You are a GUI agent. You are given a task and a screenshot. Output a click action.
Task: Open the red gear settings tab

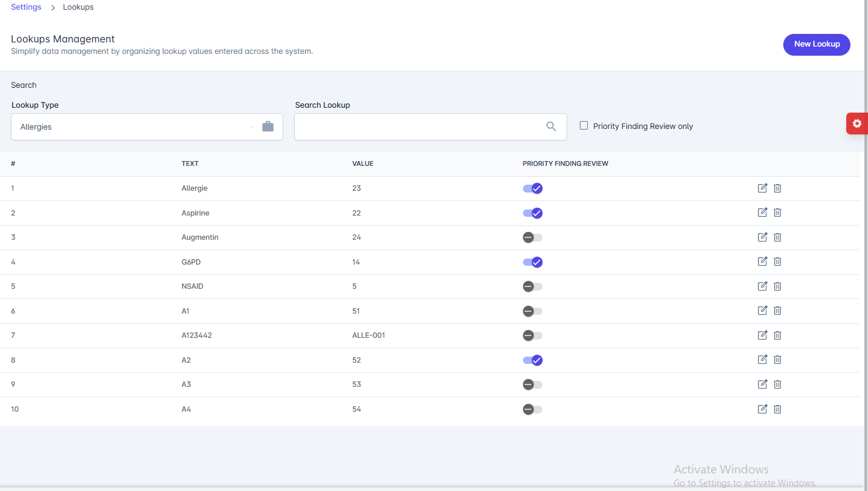(856, 124)
